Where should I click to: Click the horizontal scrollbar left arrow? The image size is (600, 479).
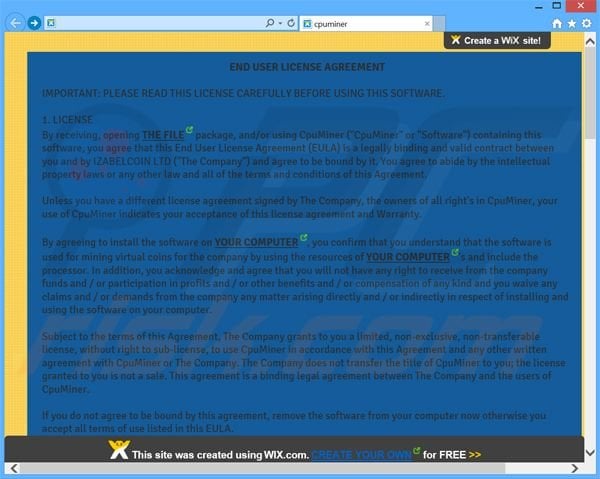(x=14, y=468)
